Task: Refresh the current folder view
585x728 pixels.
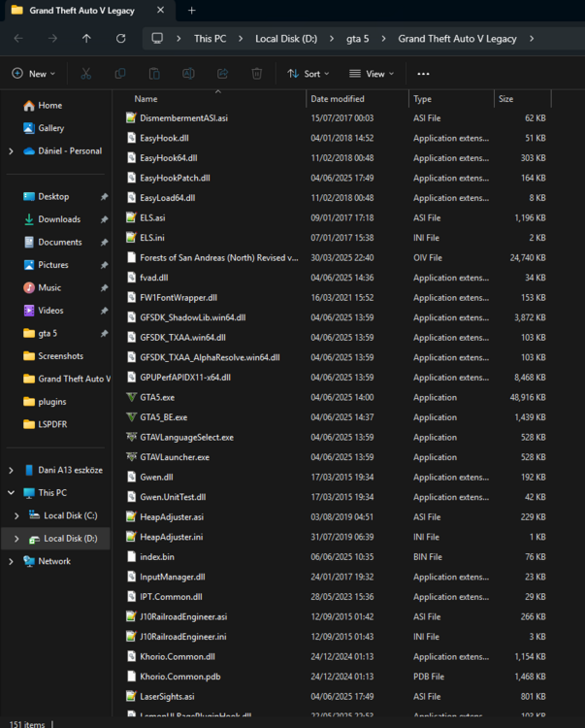Action: 120,39
